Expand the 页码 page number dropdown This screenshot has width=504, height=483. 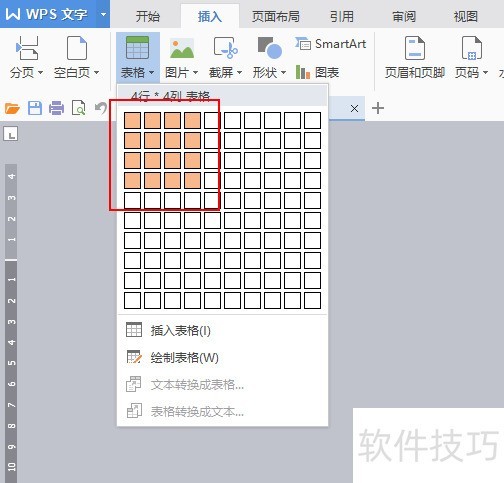pos(485,72)
